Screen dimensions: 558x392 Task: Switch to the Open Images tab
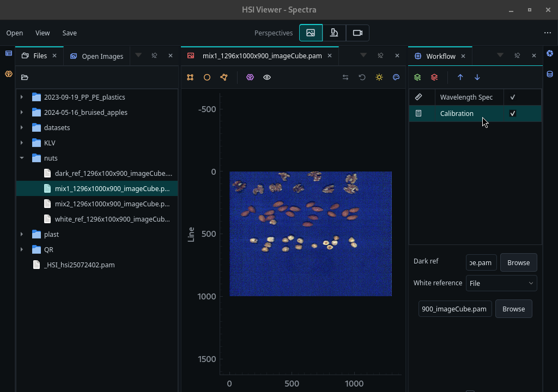point(97,56)
